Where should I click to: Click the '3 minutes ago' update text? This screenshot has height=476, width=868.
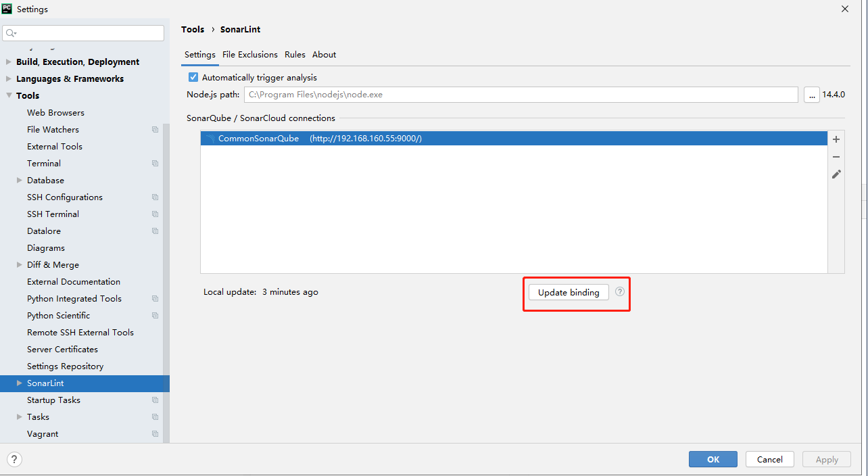290,292
